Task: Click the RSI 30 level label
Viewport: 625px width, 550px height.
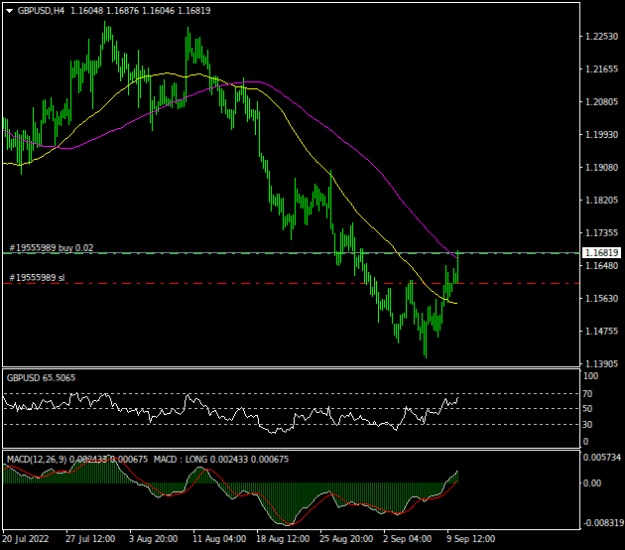Action: (587, 425)
